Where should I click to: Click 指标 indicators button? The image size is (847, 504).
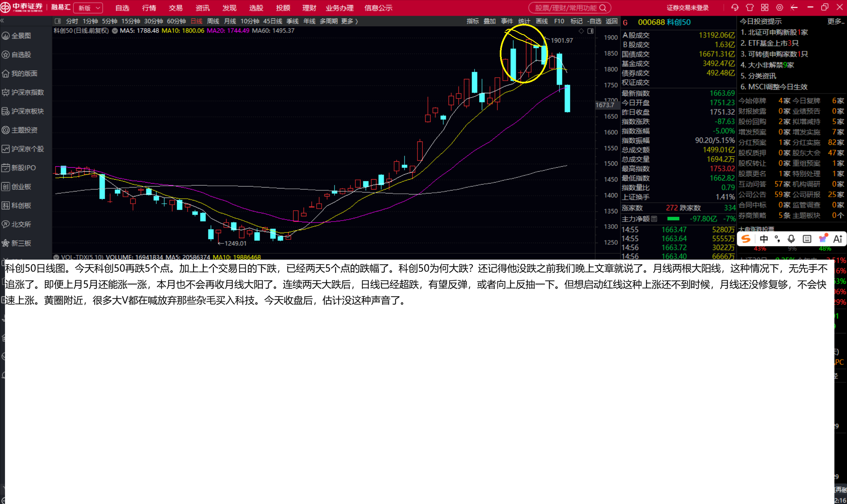coord(473,21)
